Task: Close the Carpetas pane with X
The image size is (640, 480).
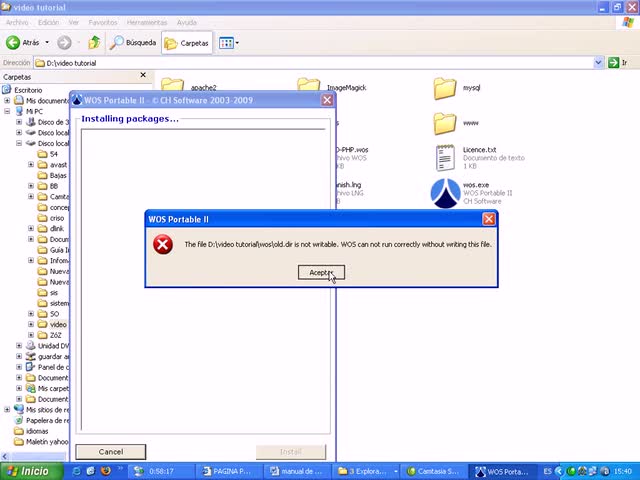Action: [143, 75]
